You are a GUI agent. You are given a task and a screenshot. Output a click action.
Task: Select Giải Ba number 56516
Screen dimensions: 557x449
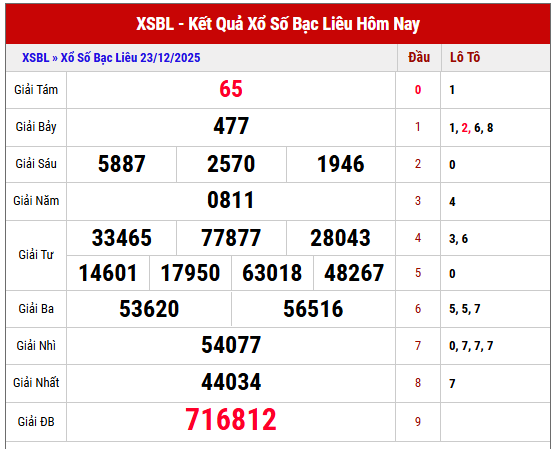coord(313,309)
